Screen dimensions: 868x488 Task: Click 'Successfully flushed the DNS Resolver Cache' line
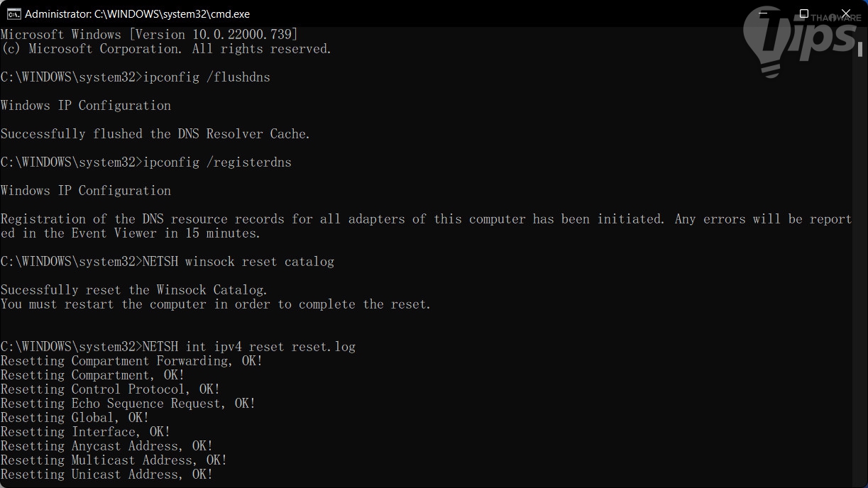click(155, 134)
